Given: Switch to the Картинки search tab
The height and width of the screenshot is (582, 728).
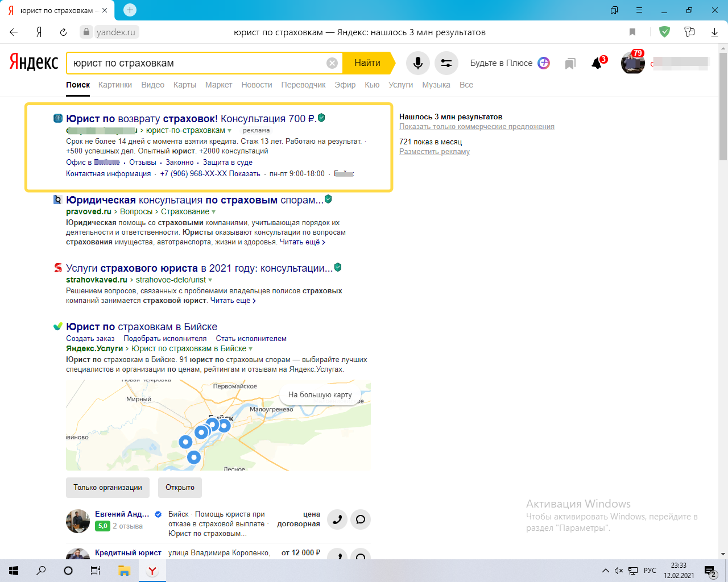Looking at the screenshot, I should click(x=115, y=85).
